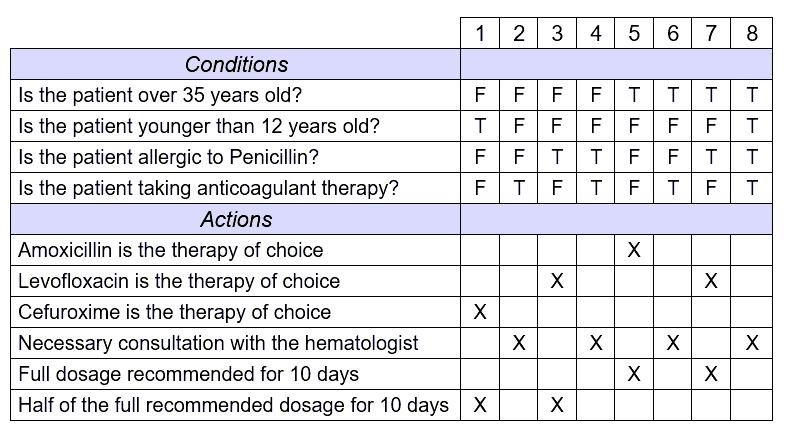Click the Actions section header
The image size is (794, 439).
pos(236,219)
